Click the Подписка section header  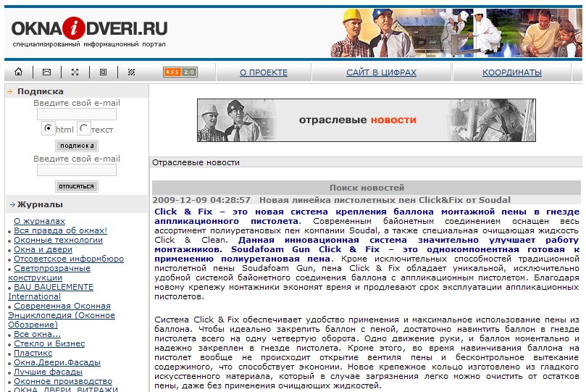(77, 91)
